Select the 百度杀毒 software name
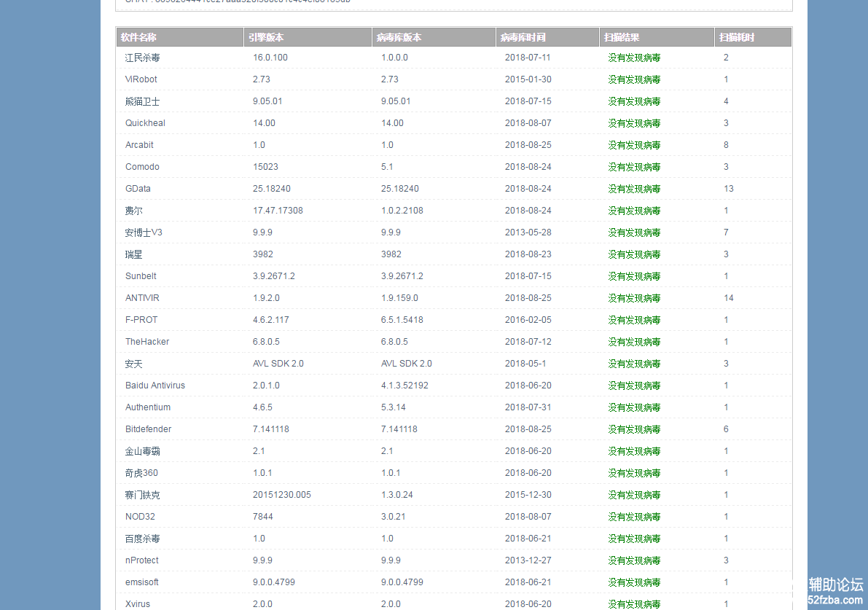This screenshot has width=868, height=610. click(x=142, y=539)
